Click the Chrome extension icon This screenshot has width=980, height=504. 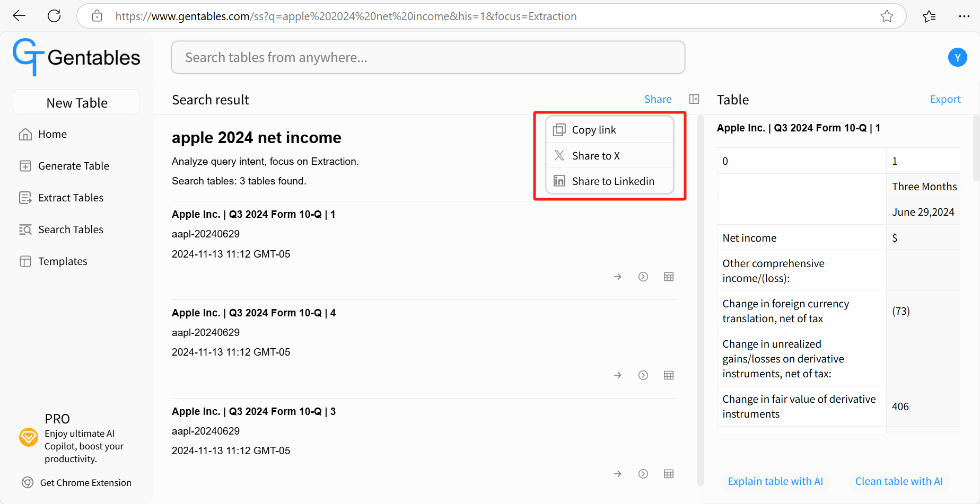pyautogui.click(x=28, y=482)
